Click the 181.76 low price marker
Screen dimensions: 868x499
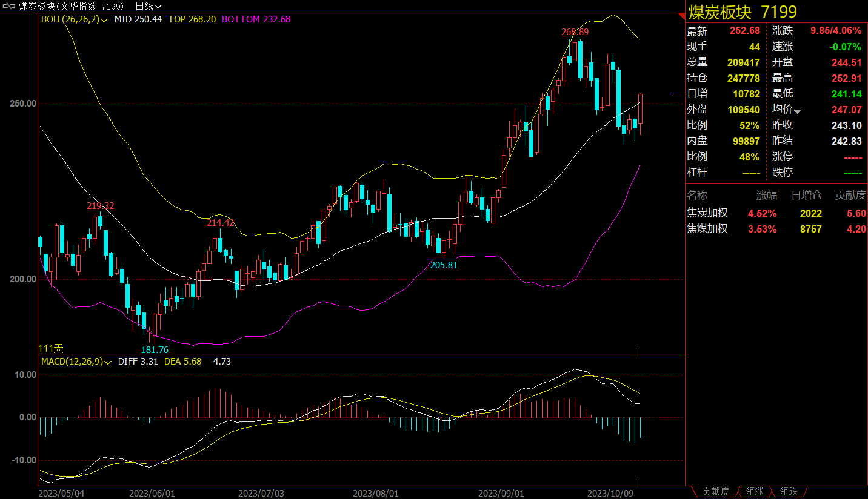pyautogui.click(x=155, y=349)
